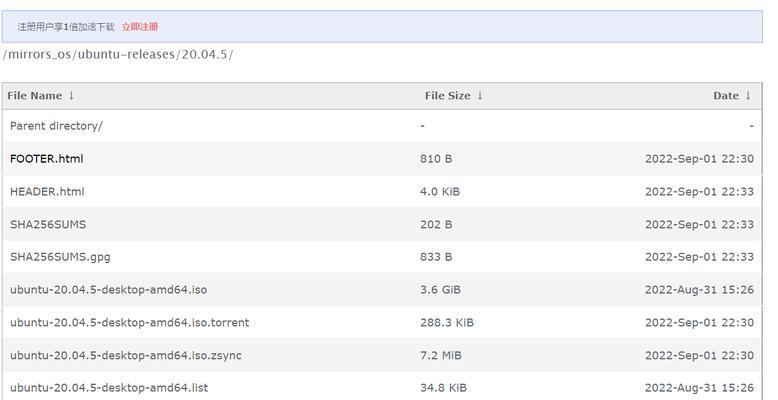Click the mirrors_os path segment

40,54
